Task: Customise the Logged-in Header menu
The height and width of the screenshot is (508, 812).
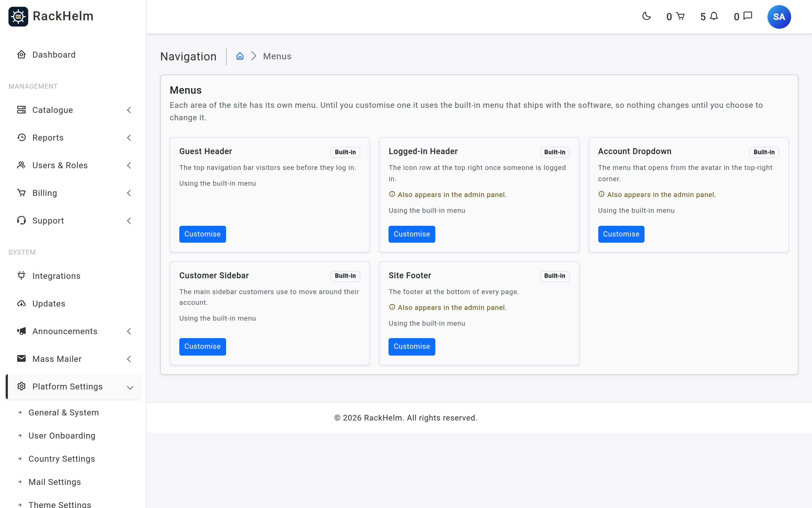Action: pyautogui.click(x=412, y=234)
